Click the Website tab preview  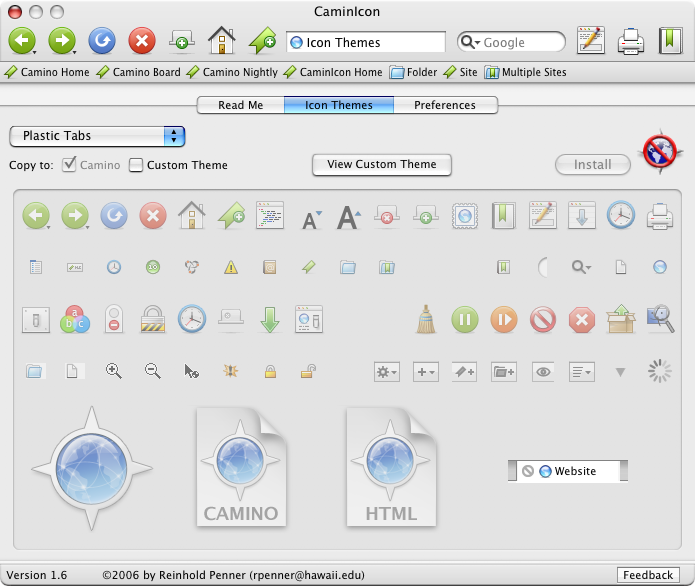pos(568,471)
